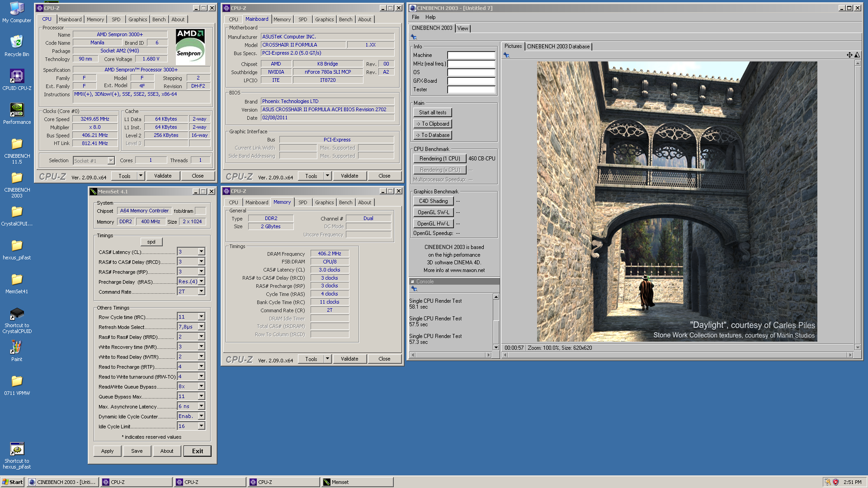868x488 pixels.
Task: Click Save button in MemSet
Action: pos(137,451)
